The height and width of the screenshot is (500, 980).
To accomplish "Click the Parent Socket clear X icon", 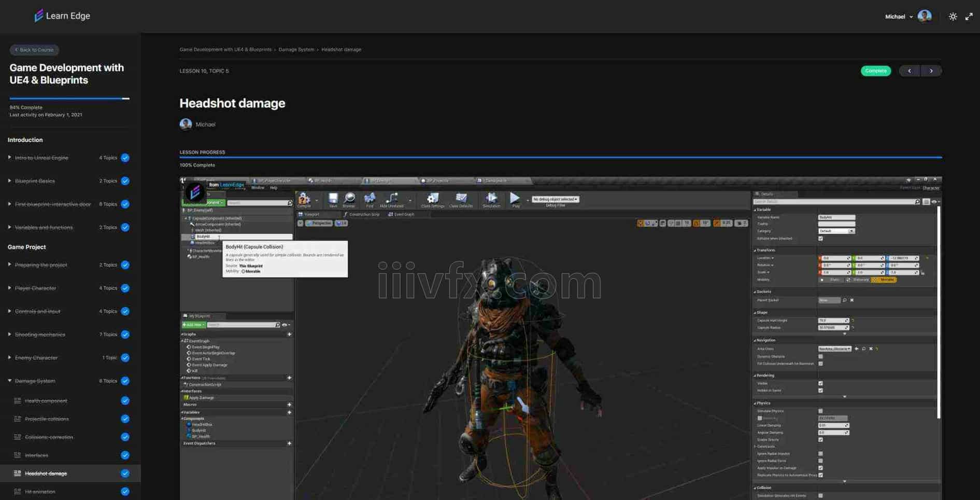I will 852,300.
